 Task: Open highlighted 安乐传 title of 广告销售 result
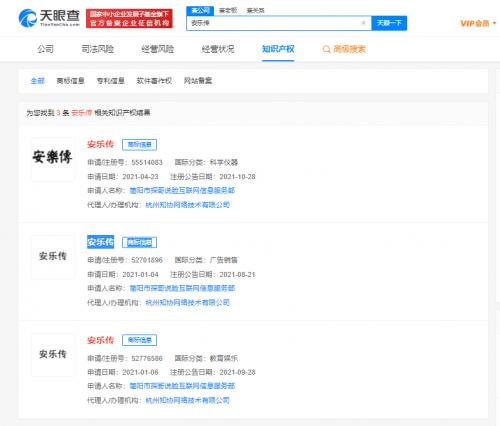[x=100, y=242]
